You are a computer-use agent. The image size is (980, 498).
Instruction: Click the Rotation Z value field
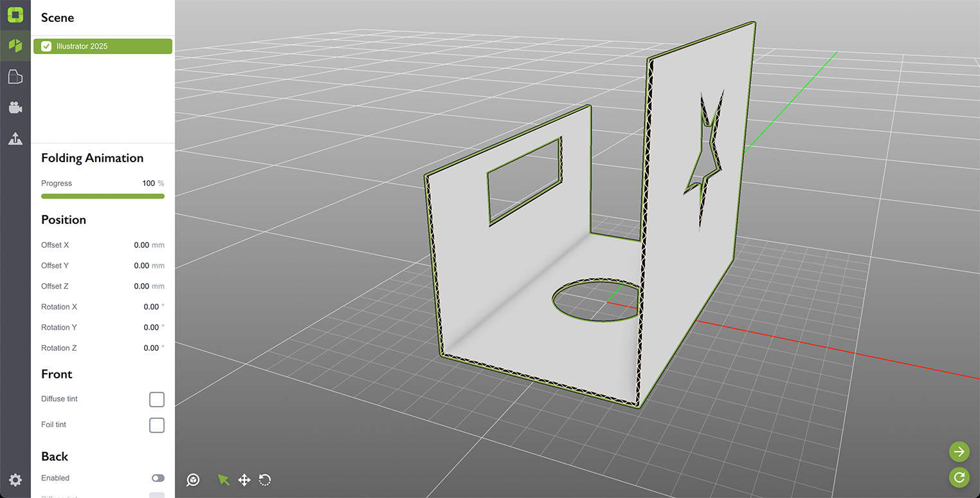[150, 348]
